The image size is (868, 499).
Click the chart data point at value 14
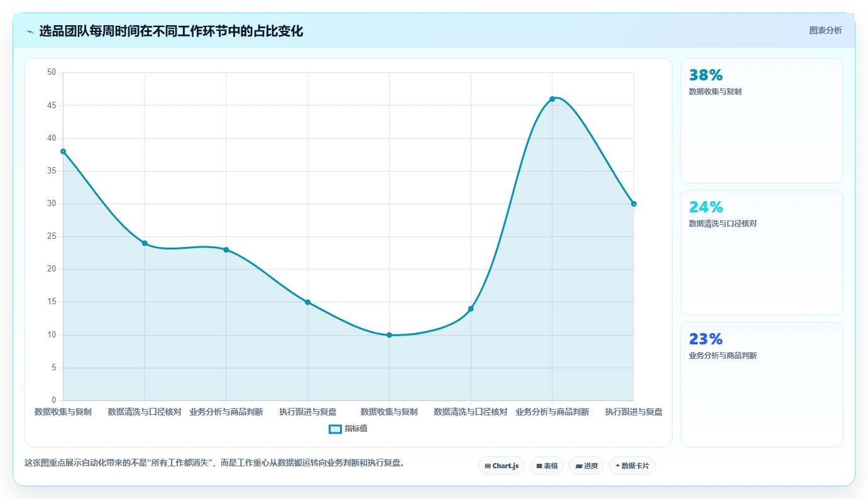[x=471, y=309]
